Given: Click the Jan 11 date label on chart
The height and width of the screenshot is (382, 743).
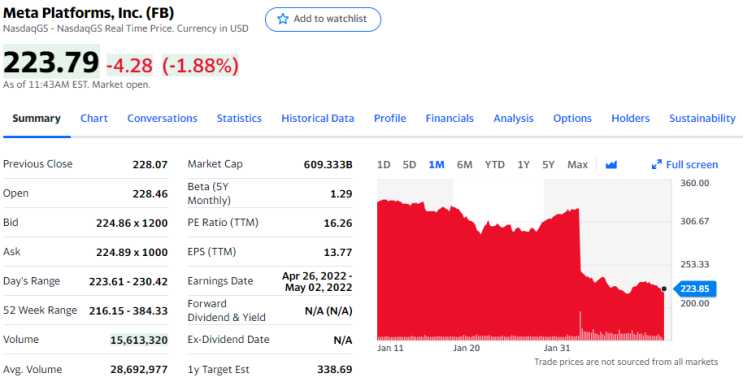Looking at the screenshot, I should (390, 348).
